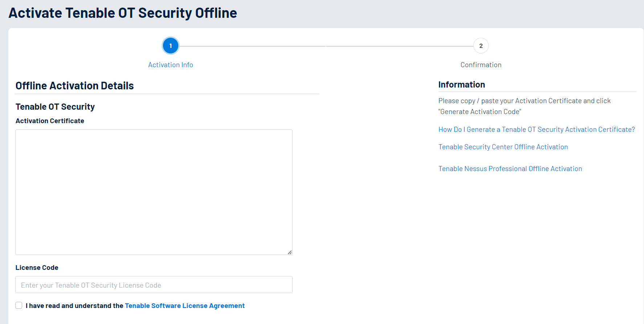Open the Tenable Software License Agreement link
The height and width of the screenshot is (324, 644).
pos(184,306)
